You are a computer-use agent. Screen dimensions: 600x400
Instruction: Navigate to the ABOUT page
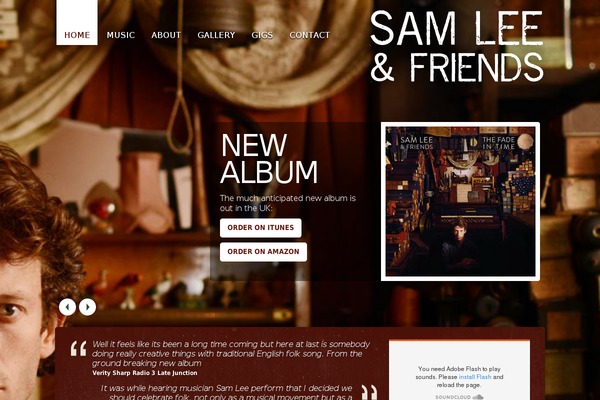point(166,35)
